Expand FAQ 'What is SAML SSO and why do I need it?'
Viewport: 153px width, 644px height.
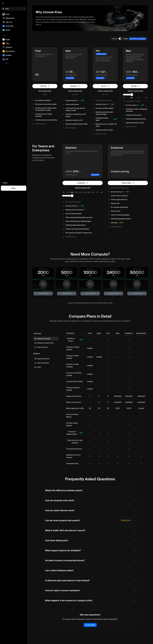point(90,531)
